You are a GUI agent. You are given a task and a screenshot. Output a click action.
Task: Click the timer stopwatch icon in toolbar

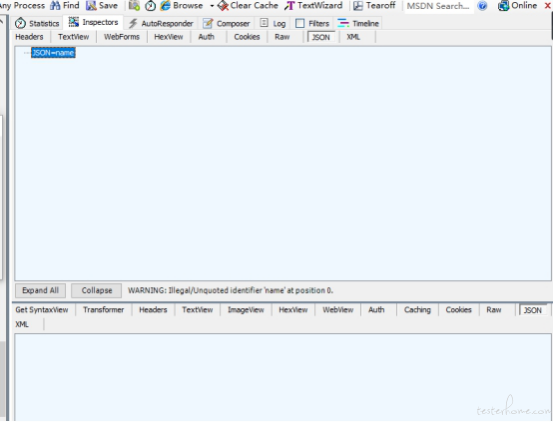[151, 6]
